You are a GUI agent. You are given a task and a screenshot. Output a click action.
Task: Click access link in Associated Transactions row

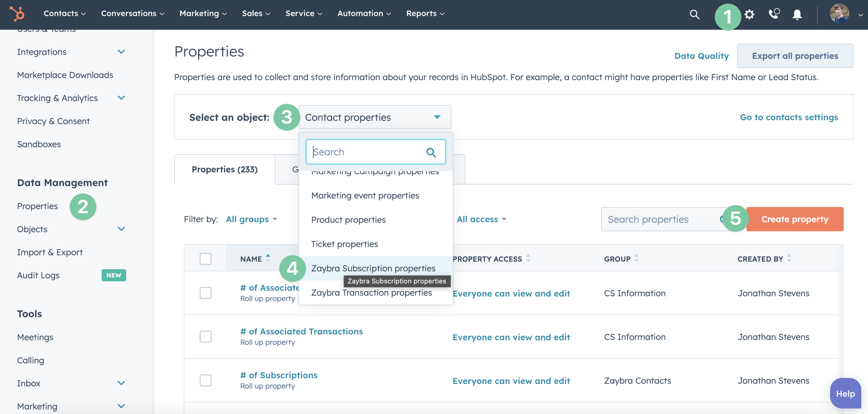[x=511, y=337]
